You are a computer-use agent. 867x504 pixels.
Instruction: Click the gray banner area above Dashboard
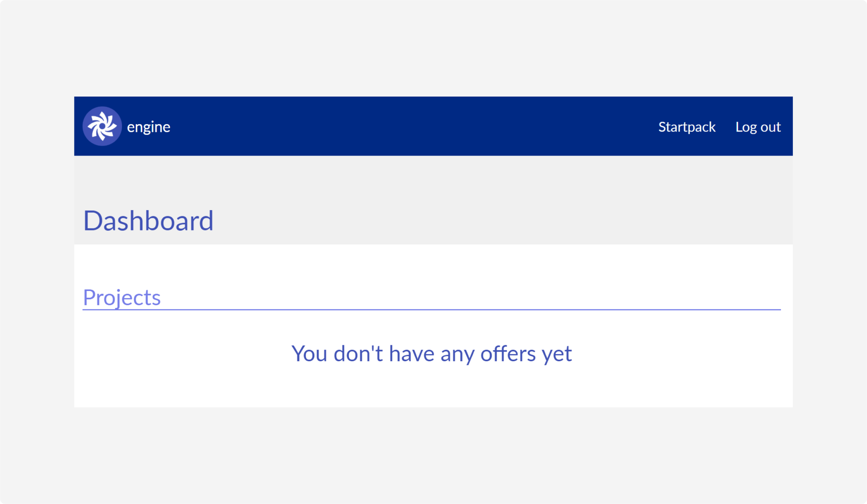433,180
